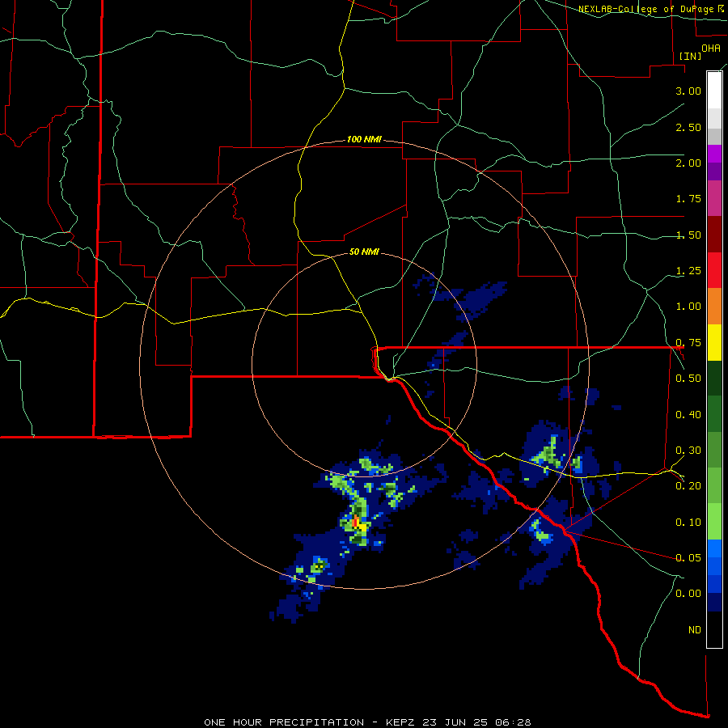Click the pink swatch beside 1.75

714,198
